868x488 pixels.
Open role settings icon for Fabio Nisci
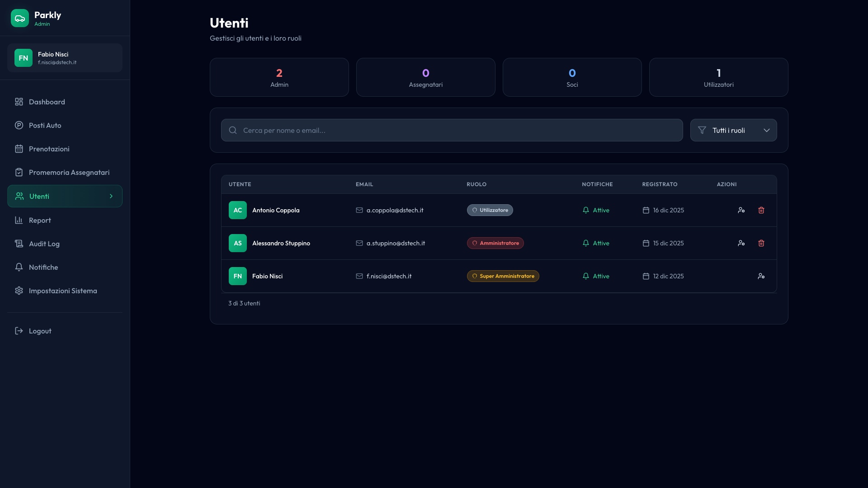[761, 276]
